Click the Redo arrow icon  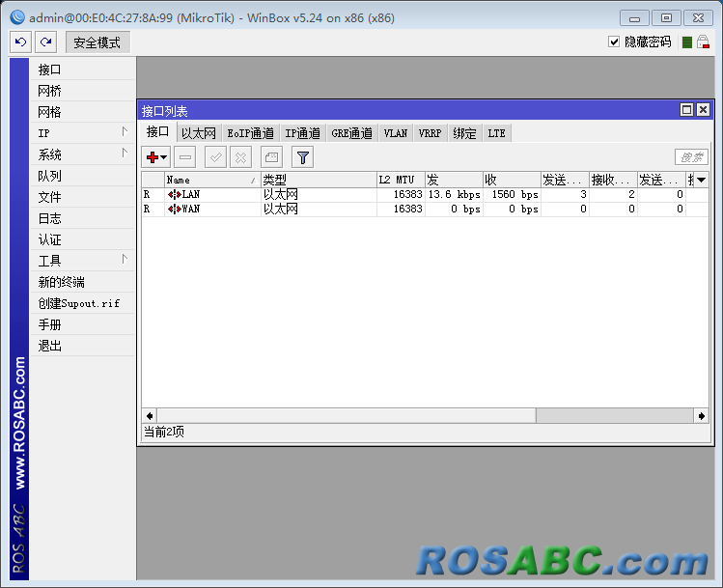click(46, 42)
